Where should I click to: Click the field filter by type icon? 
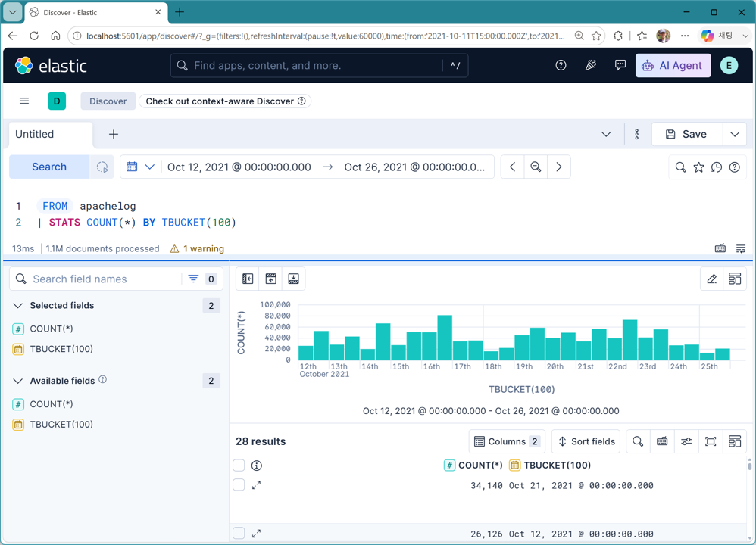coord(193,279)
